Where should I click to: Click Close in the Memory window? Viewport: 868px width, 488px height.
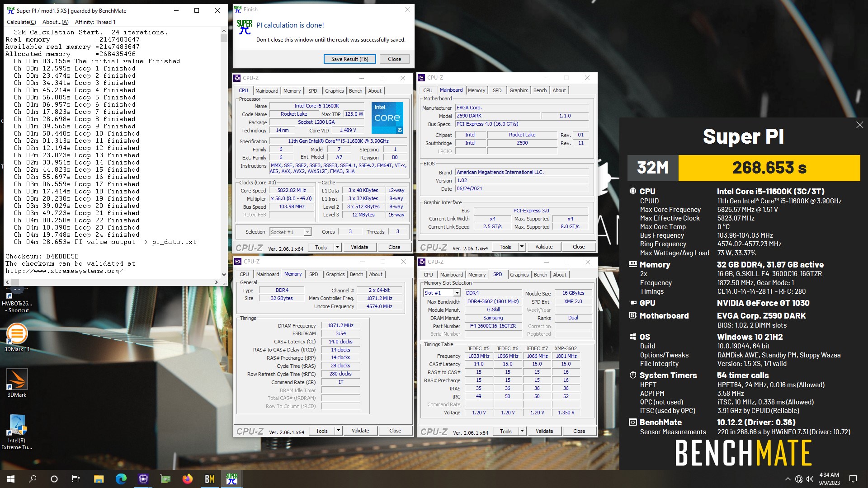coord(395,431)
